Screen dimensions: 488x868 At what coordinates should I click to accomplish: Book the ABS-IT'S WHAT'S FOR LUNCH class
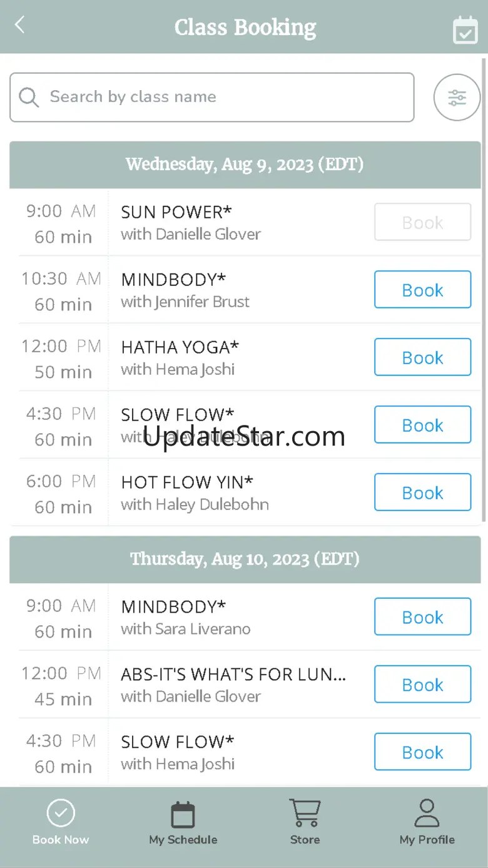(x=422, y=685)
